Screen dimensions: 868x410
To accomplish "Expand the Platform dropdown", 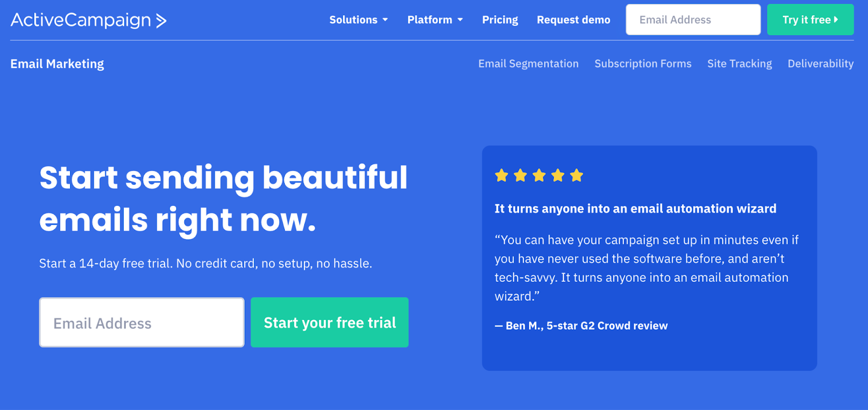I will tap(430, 20).
